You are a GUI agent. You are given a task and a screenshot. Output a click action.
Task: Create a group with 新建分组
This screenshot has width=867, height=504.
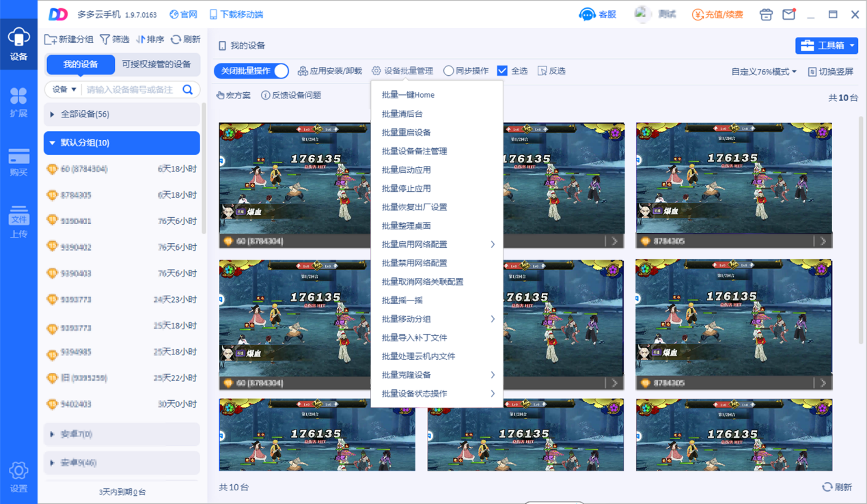[x=69, y=40]
